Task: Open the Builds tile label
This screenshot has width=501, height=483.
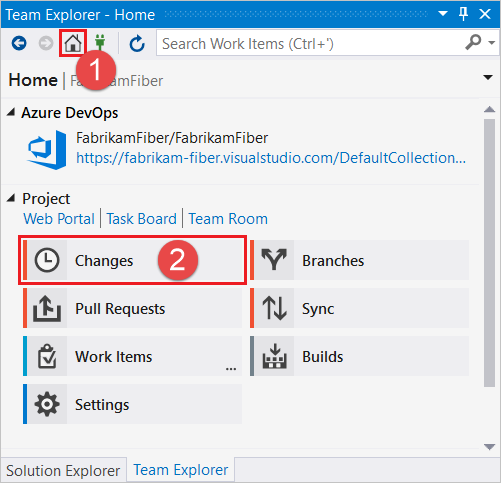Action: tap(323, 357)
